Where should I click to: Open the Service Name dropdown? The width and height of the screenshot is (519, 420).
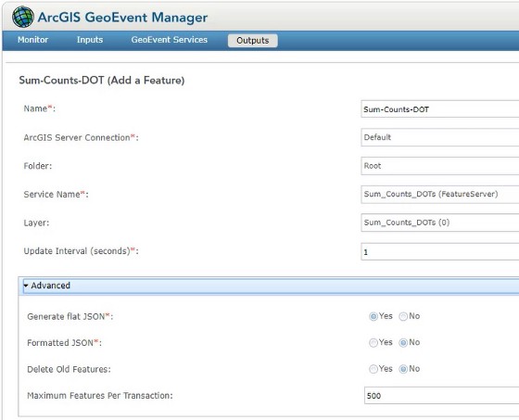click(x=440, y=195)
